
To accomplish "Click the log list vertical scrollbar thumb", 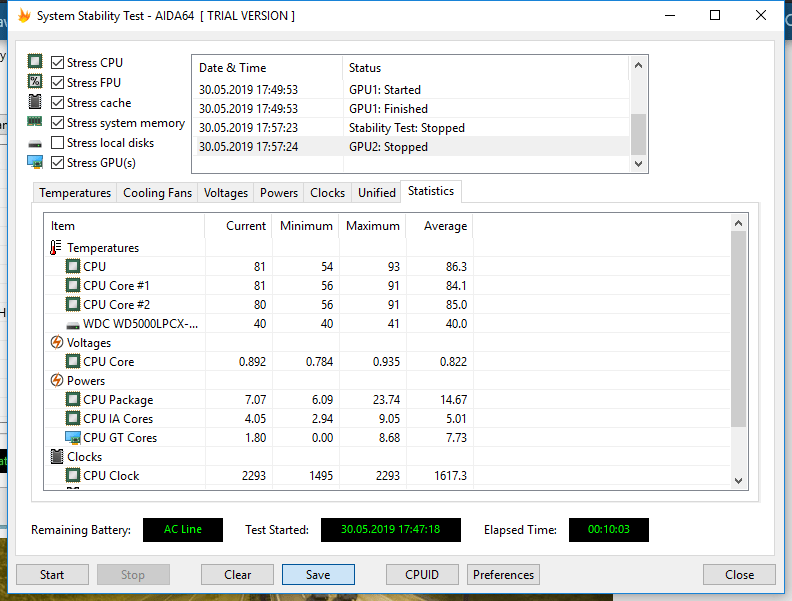I will [x=638, y=134].
